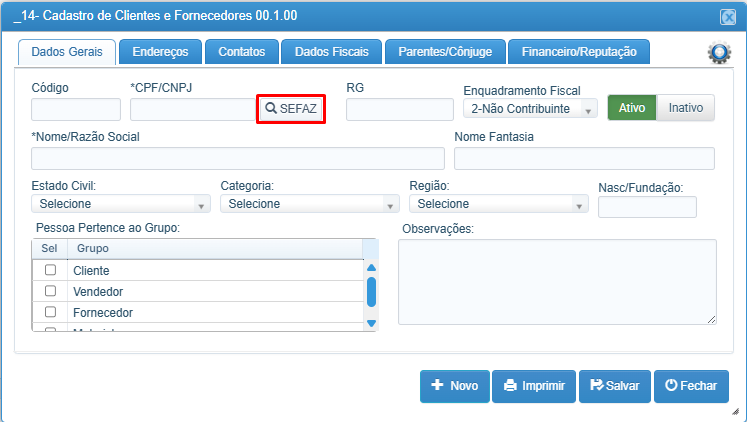Click the group list scroll up arrow
Image resolution: width=747 pixels, height=422 pixels.
[372, 268]
